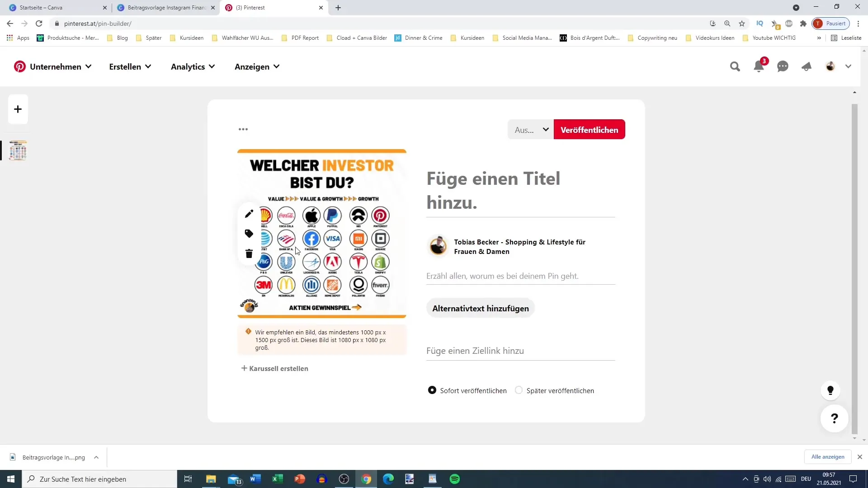Click Alternativtext hinzufügen button
Screen dimensions: 868x488
click(x=481, y=309)
